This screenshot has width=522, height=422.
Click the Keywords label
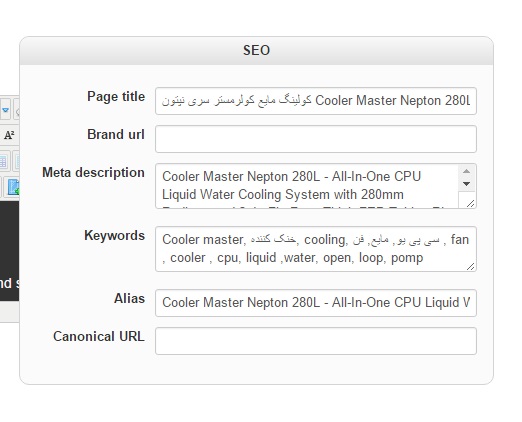tap(114, 236)
